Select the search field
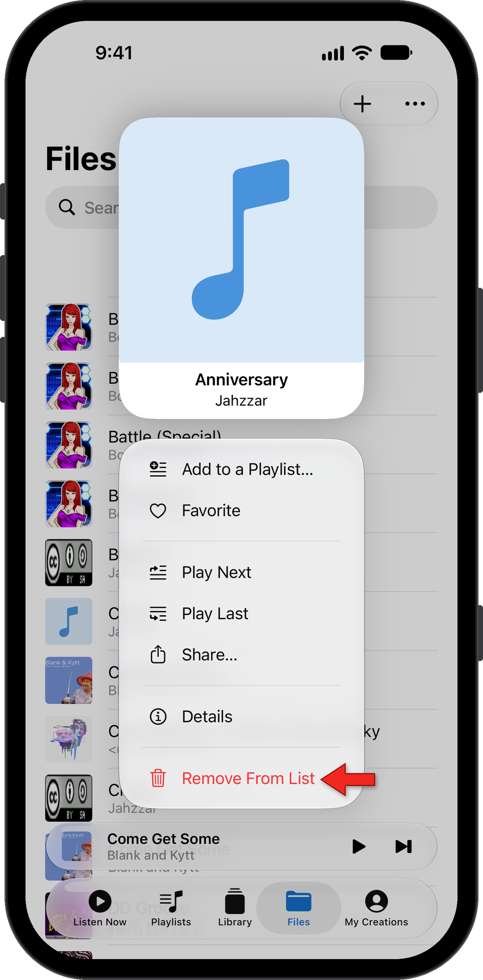The width and height of the screenshot is (483, 980). coord(242,207)
